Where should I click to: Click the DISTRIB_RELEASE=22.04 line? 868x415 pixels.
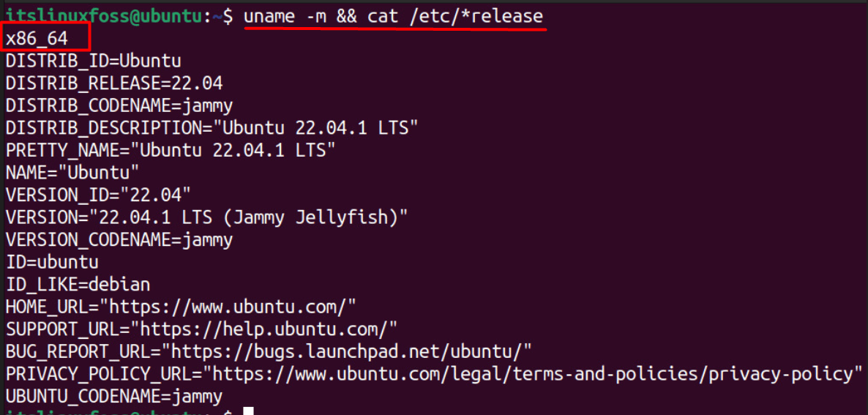114,83
